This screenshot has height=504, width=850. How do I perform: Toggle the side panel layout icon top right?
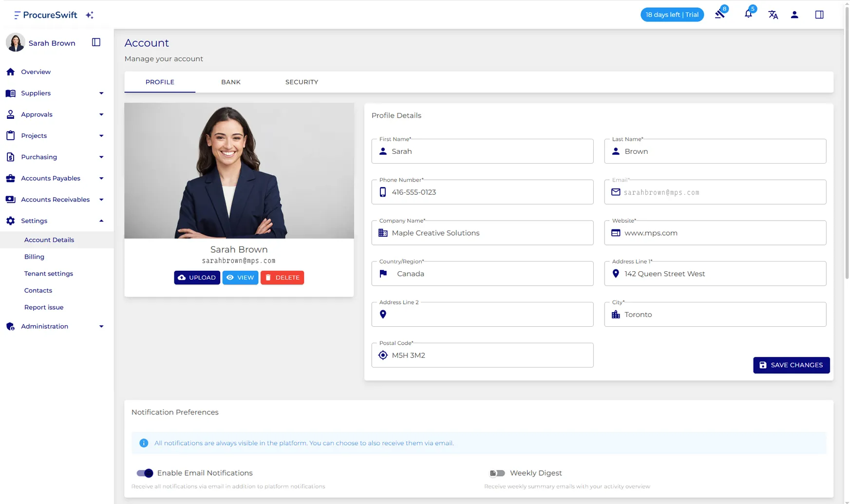click(x=819, y=15)
